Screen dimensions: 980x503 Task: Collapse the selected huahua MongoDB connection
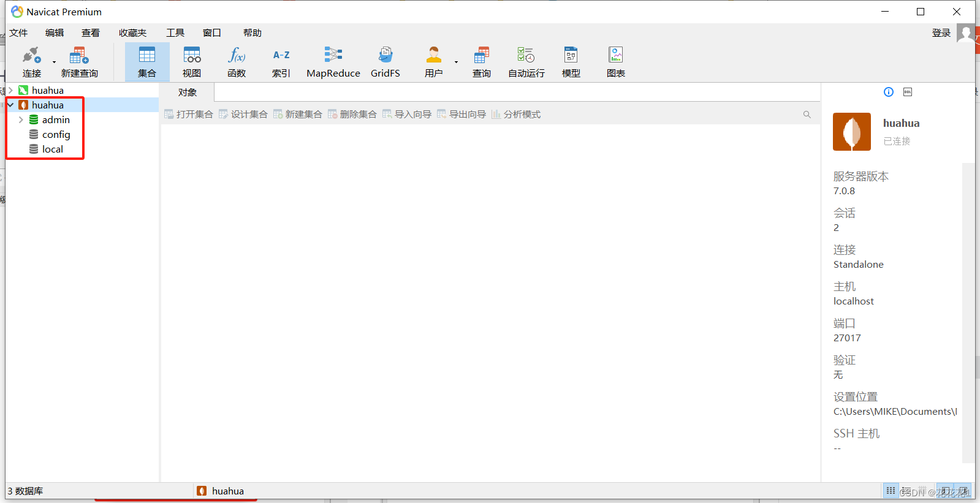pyautogui.click(x=10, y=105)
